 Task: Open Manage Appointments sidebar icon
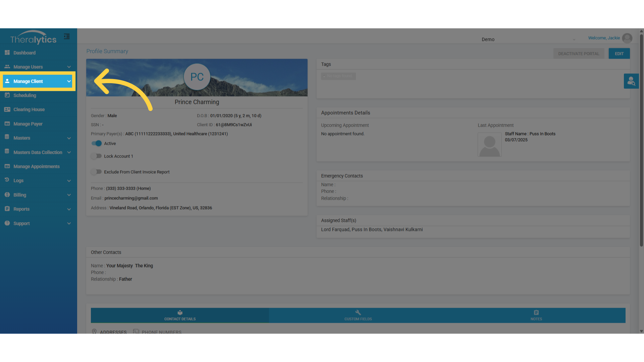point(7,166)
